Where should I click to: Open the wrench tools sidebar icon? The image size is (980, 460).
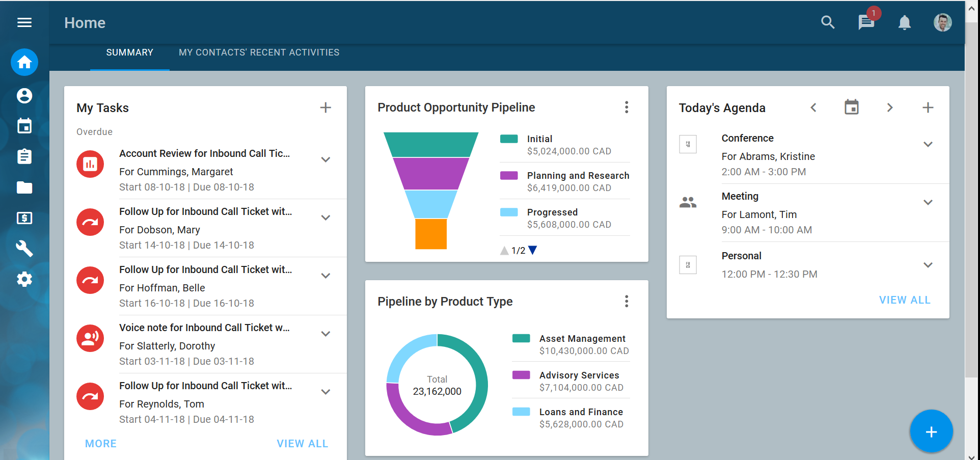pyautogui.click(x=24, y=249)
